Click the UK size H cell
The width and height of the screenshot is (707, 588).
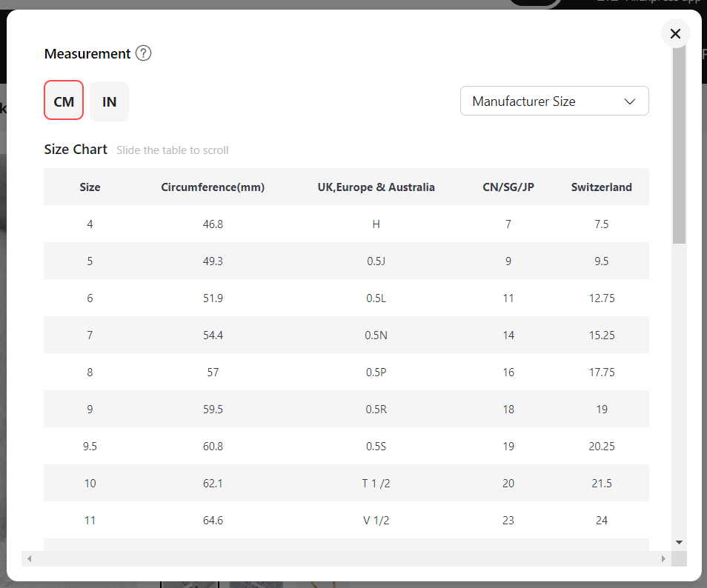(376, 224)
